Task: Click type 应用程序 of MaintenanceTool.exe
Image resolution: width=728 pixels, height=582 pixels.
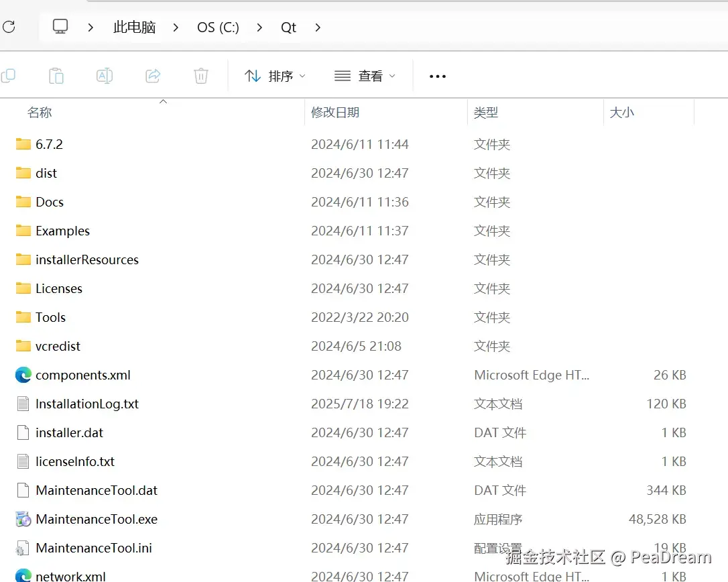Action: pyautogui.click(x=497, y=519)
